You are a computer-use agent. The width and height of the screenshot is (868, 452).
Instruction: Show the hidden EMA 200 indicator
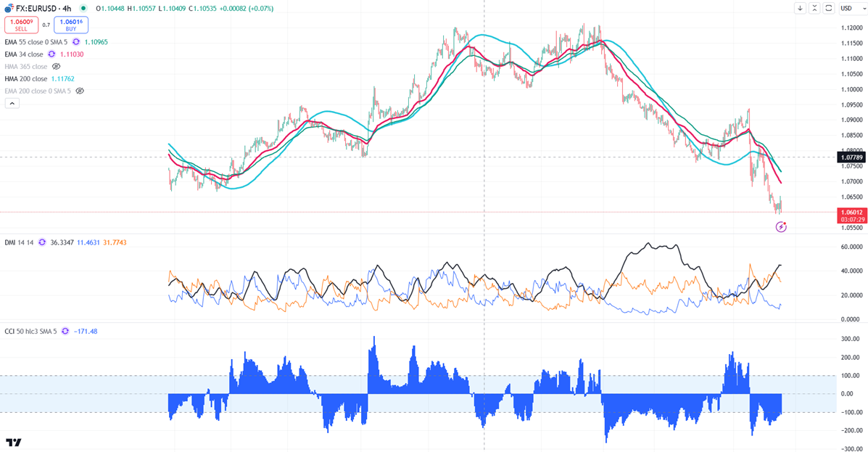[80, 91]
